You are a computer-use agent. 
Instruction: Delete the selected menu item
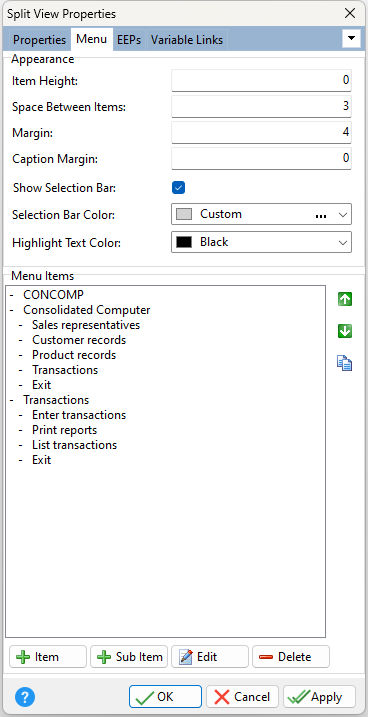(291, 657)
